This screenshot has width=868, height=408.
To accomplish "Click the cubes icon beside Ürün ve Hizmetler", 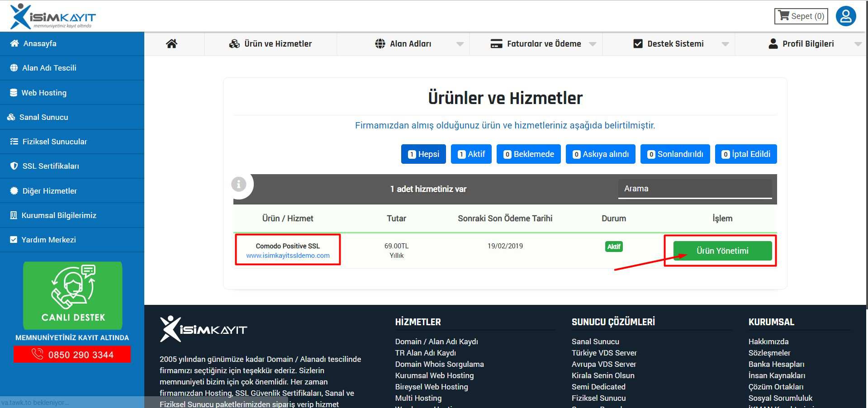I will click(x=234, y=44).
